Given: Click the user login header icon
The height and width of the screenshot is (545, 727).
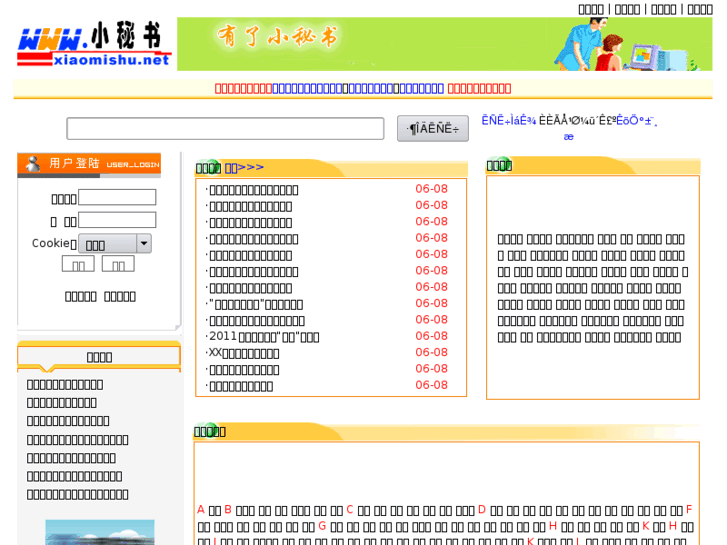Looking at the screenshot, I should tap(33, 164).
